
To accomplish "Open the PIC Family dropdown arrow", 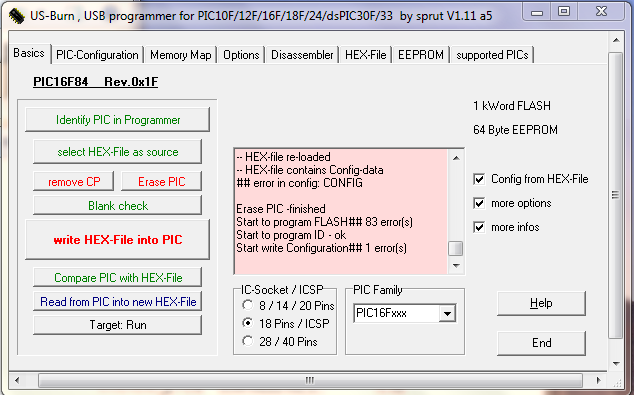I will coord(448,313).
